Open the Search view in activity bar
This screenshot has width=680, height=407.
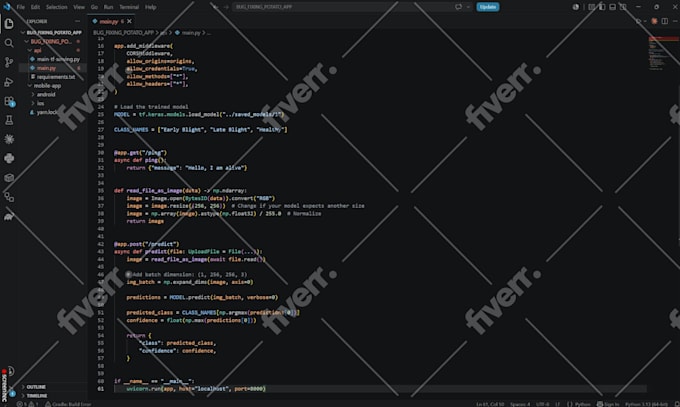click(9, 43)
